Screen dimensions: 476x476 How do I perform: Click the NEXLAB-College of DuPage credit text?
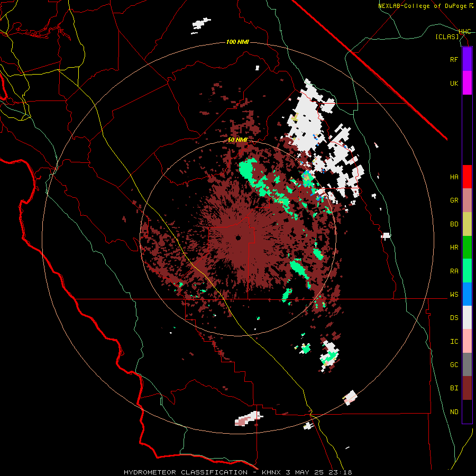coord(426,6)
